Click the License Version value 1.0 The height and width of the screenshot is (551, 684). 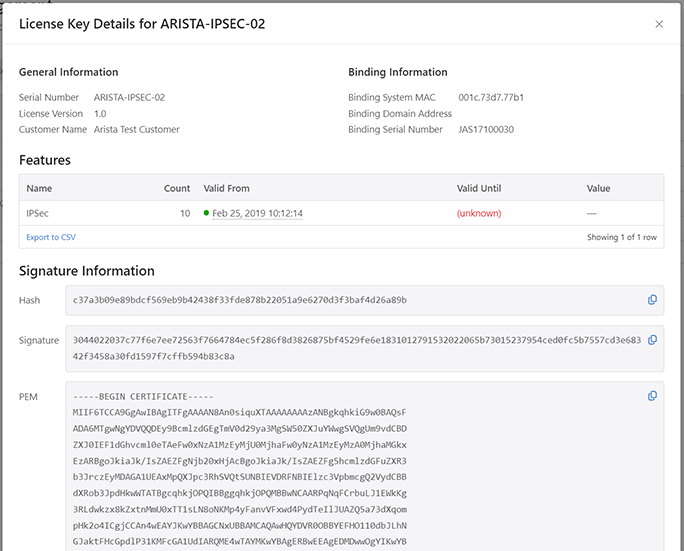pos(100,113)
